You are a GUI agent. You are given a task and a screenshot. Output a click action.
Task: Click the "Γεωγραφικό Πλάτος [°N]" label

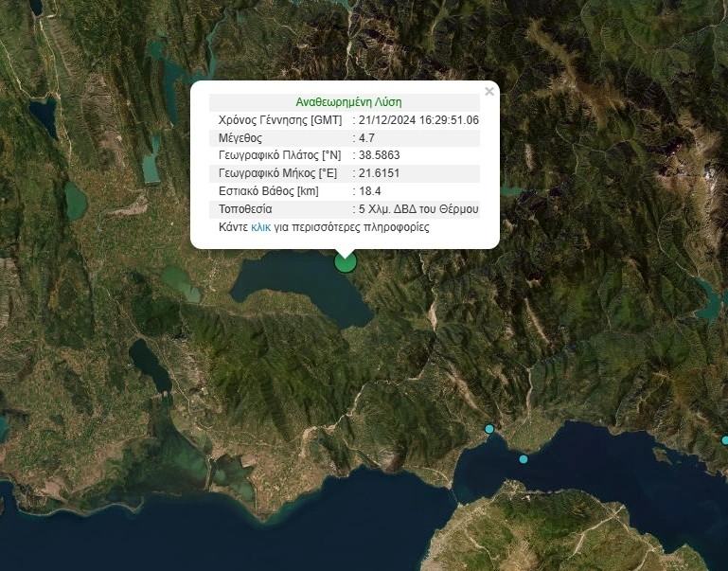tap(278, 155)
